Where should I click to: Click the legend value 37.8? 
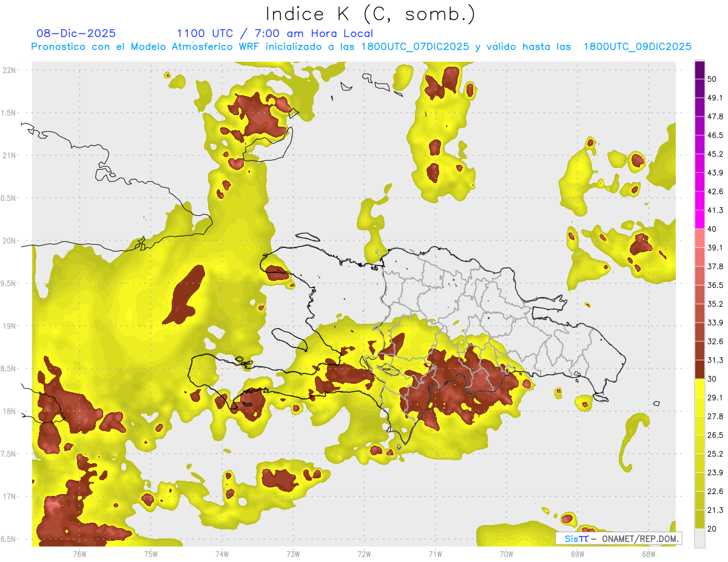coord(715,266)
